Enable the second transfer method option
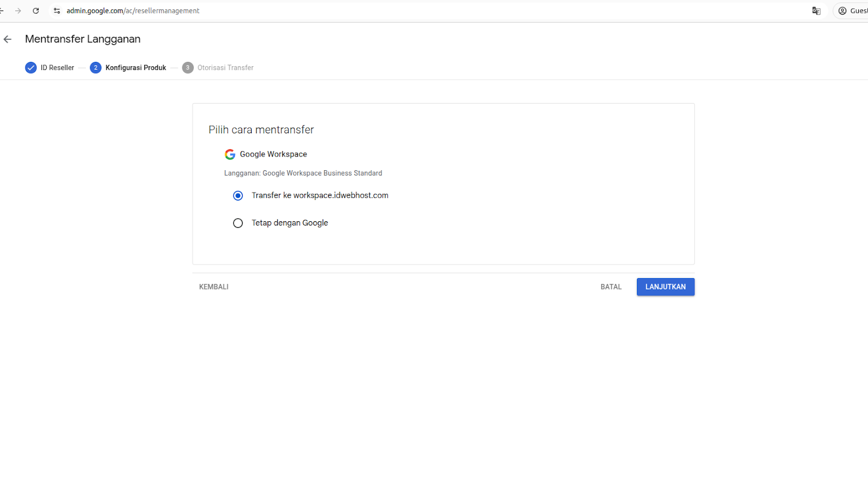Viewport: 868px width, 483px height. [238, 223]
